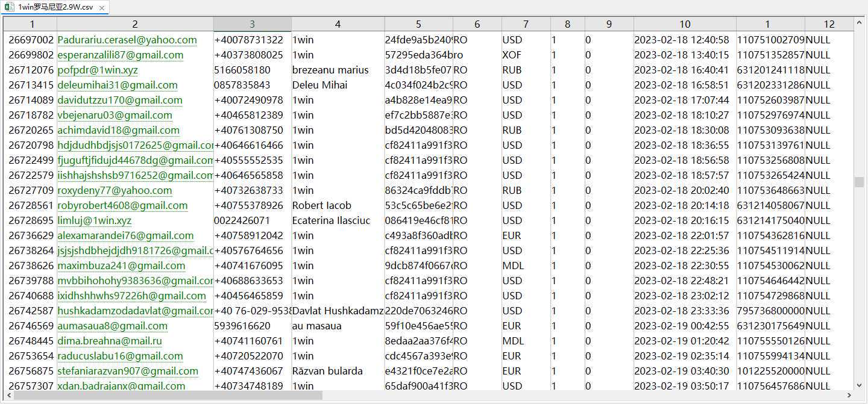Click the USD cell in the 12:40:58 row
The width and height of the screenshot is (868, 404).
point(526,40)
